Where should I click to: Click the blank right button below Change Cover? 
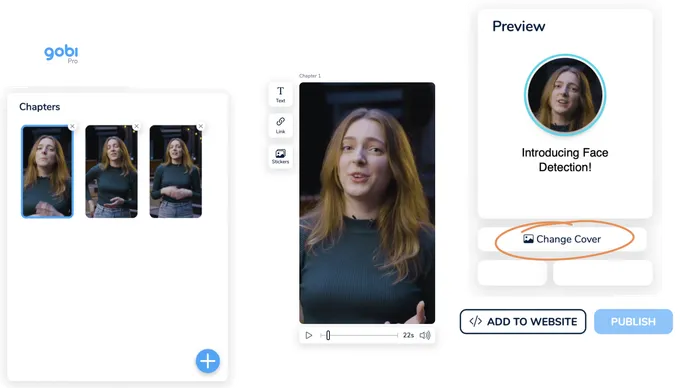pyautogui.click(x=603, y=273)
